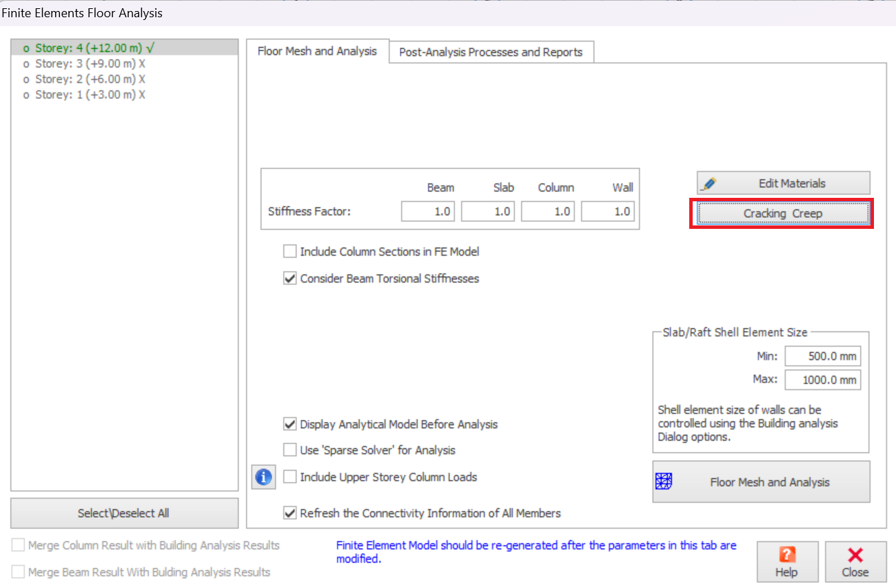
Task: Close the dialog with red X button
Action: [x=855, y=562]
